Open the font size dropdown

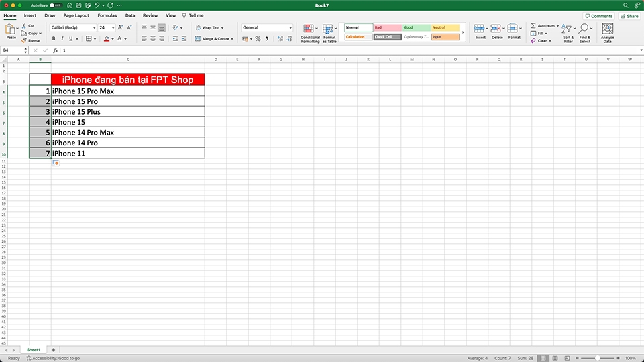(113, 28)
